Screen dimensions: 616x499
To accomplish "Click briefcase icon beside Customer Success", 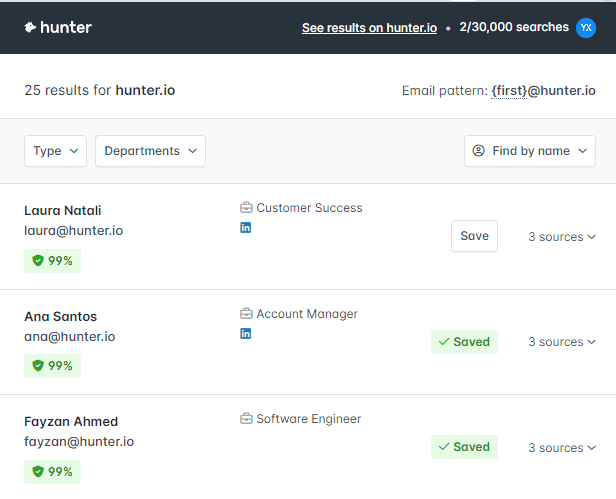I will coord(246,207).
